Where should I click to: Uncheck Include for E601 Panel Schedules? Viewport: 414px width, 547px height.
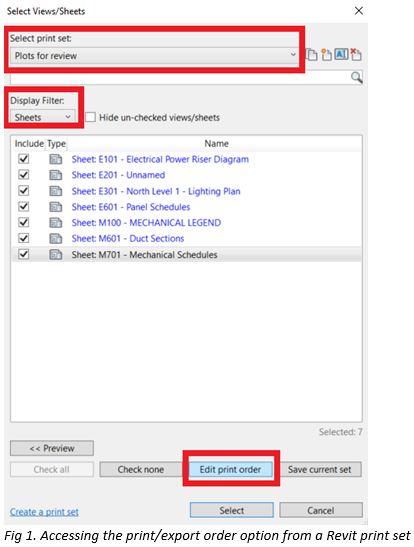[x=23, y=207]
